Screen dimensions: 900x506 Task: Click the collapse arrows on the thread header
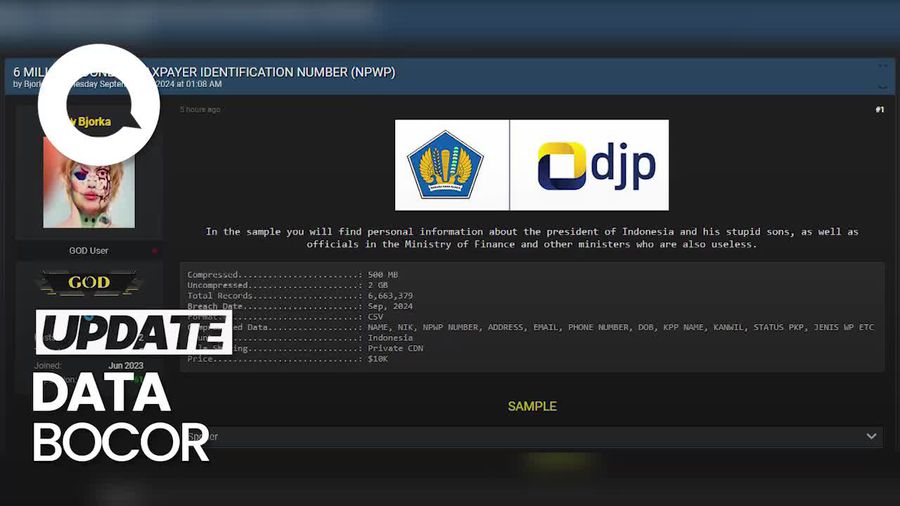(x=883, y=76)
